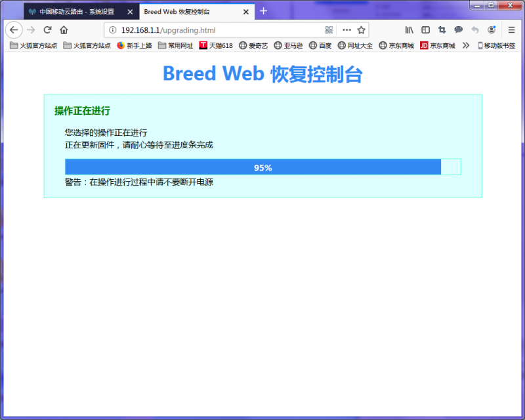The height and width of the screenshot is (420, 525).
Task: Go to the Firefox home page
Action: click(x=64, y=30)
